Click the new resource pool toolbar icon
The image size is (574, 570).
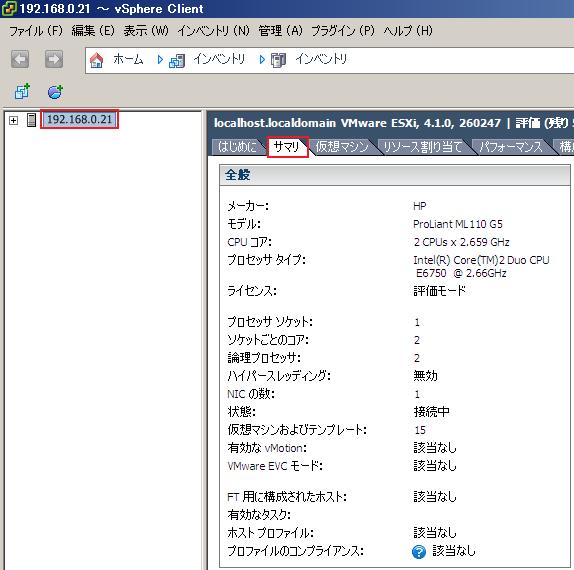pyautogui.click(x=55, y=92)
